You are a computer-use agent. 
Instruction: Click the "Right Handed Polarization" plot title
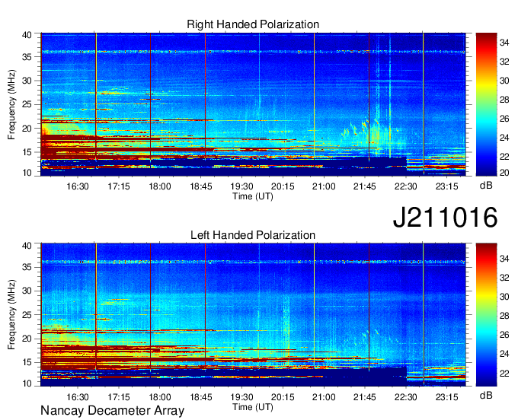[253, 24]
